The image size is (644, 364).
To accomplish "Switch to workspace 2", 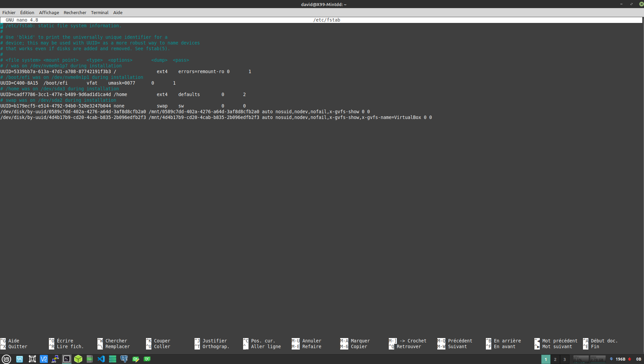I will coord(555,359).
